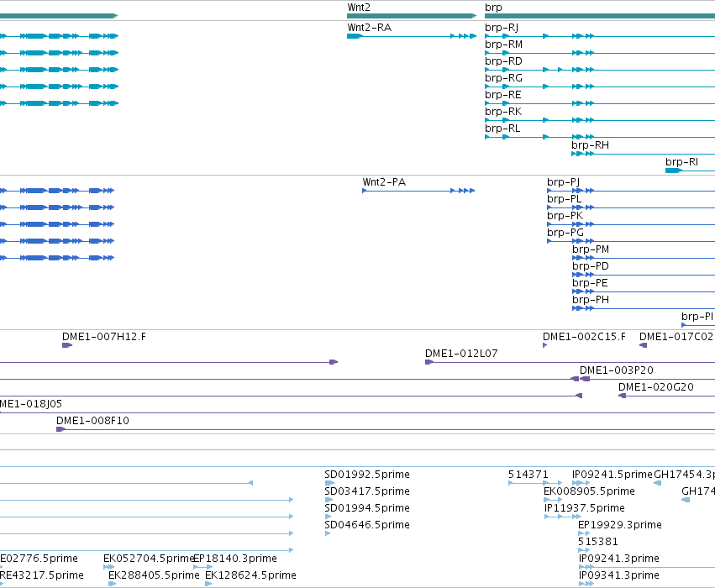This screenshot has height=588, width=715.
Task: Select the SD01994.5prime EST label
Action: pos(367,509)
